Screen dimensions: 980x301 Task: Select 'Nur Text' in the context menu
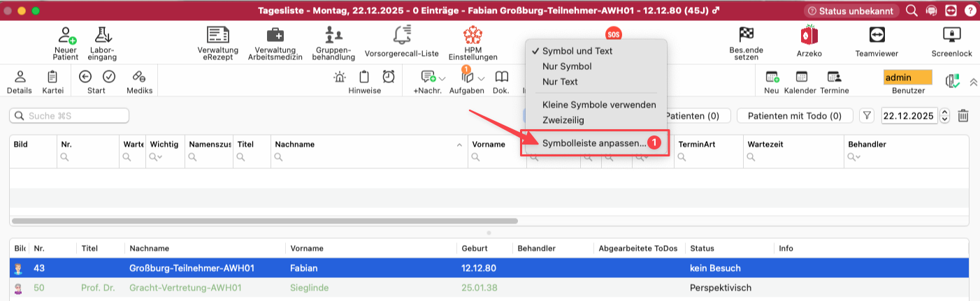[560, 82]
